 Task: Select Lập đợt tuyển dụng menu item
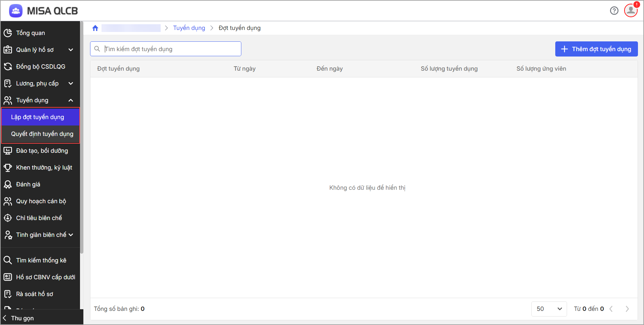[37, 117]
